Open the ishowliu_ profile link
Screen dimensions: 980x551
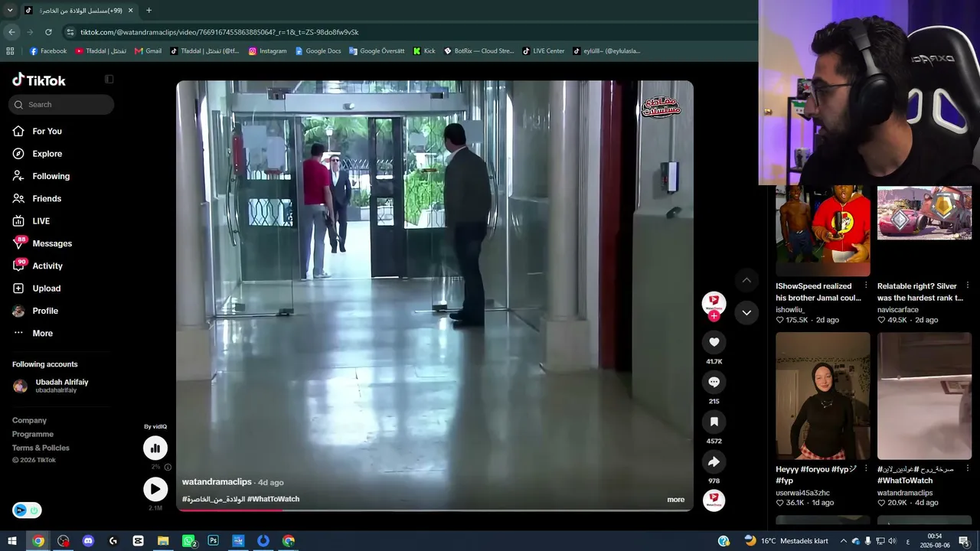[x=789, y=310]
